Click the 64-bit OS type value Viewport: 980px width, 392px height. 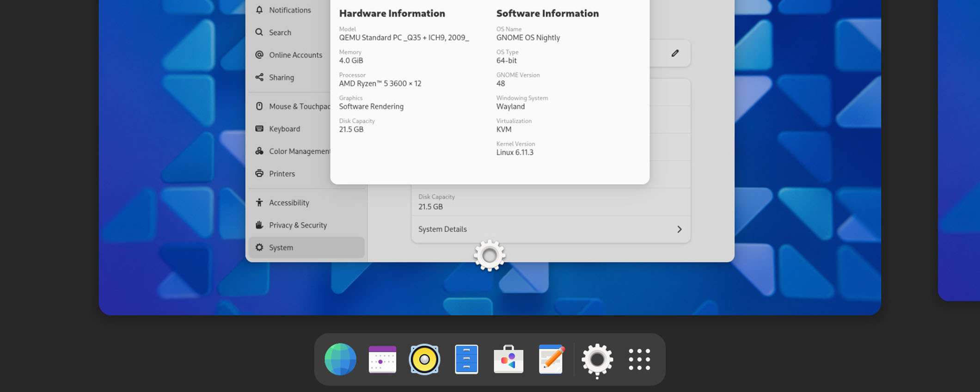(x=506, y=61)
